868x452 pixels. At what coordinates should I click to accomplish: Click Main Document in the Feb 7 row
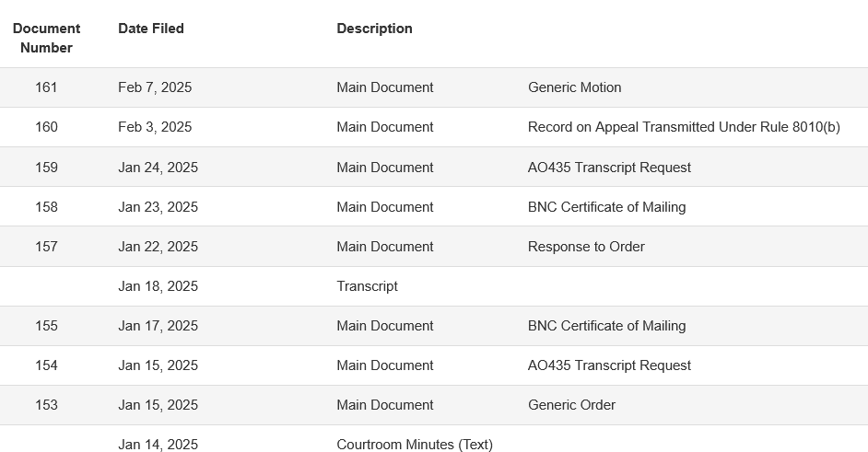point(385,87)
